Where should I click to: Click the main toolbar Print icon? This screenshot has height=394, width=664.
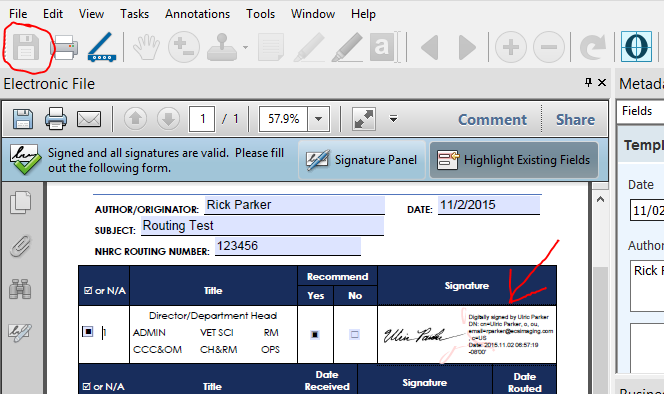point(65,47)
